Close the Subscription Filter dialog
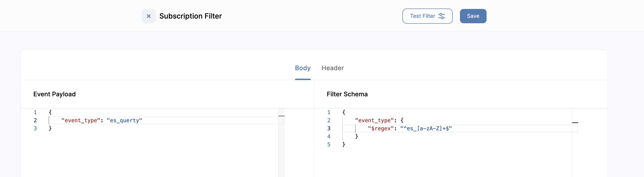644x177 pixels. pyautogui.click(x=148, y=16)
